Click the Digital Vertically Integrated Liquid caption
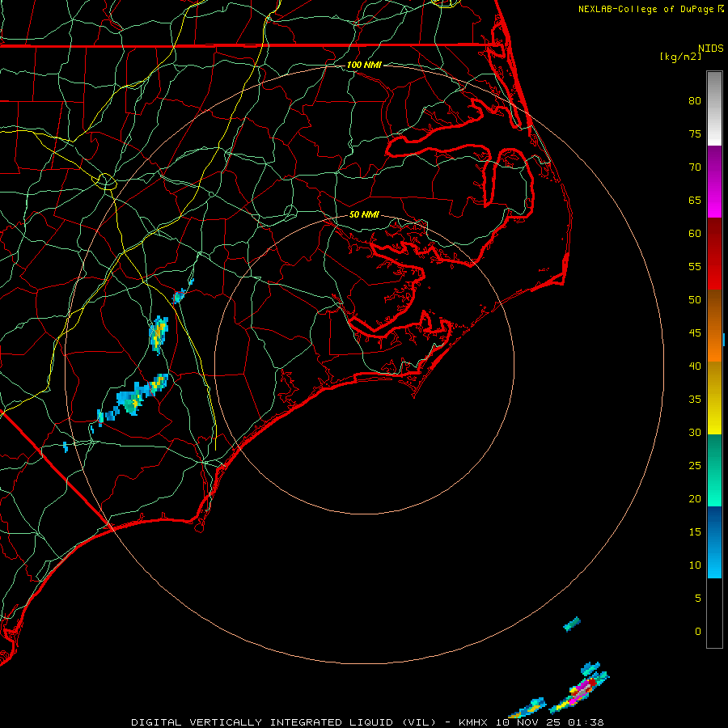Image resolution: width=728 pixels, height=728 pixels. pyautogui.click(x=367, y=722)
